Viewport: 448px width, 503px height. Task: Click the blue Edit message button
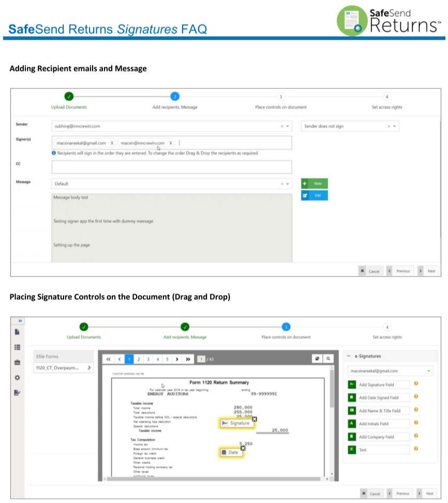click(315, 195)
